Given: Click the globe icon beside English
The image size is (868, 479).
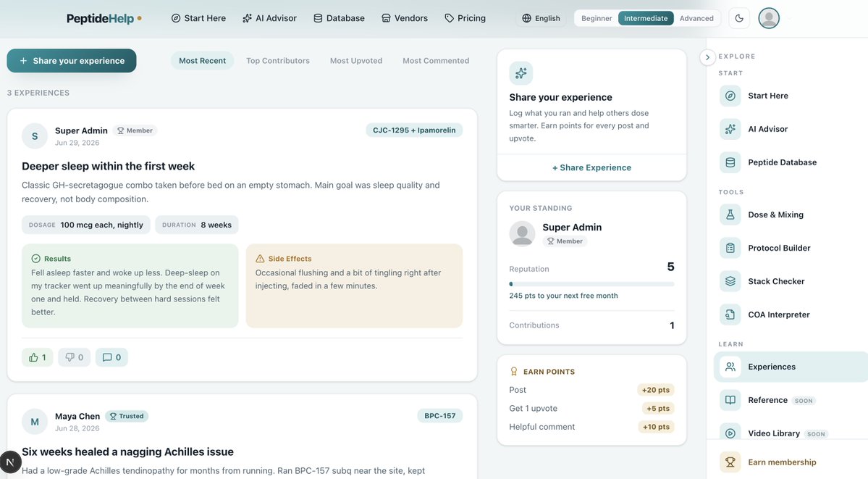Looking at the screenshot, I should 526,18.
